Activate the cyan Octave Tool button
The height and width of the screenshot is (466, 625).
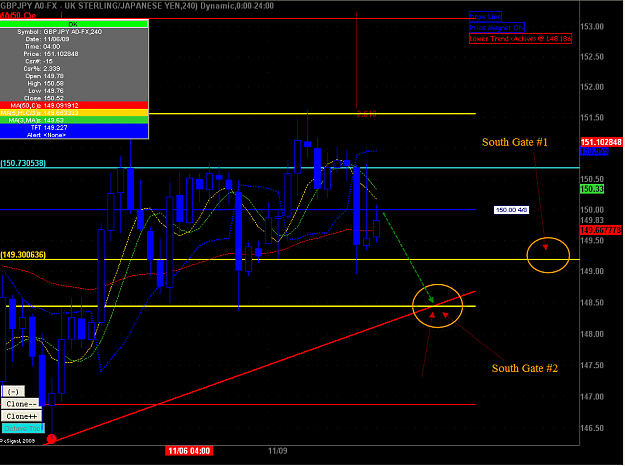point(23,429)
